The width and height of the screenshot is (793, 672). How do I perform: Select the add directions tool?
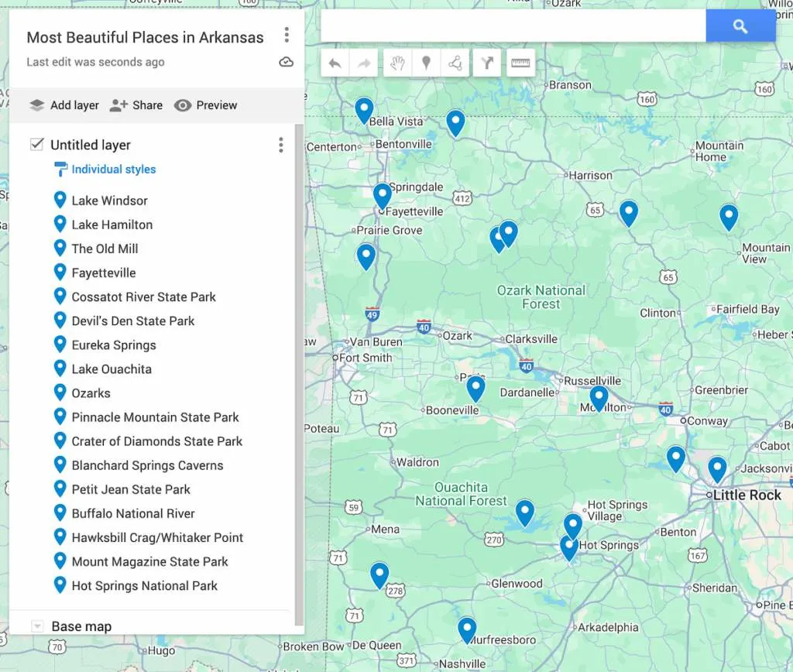pyautogui.click(x=487, y=63)
